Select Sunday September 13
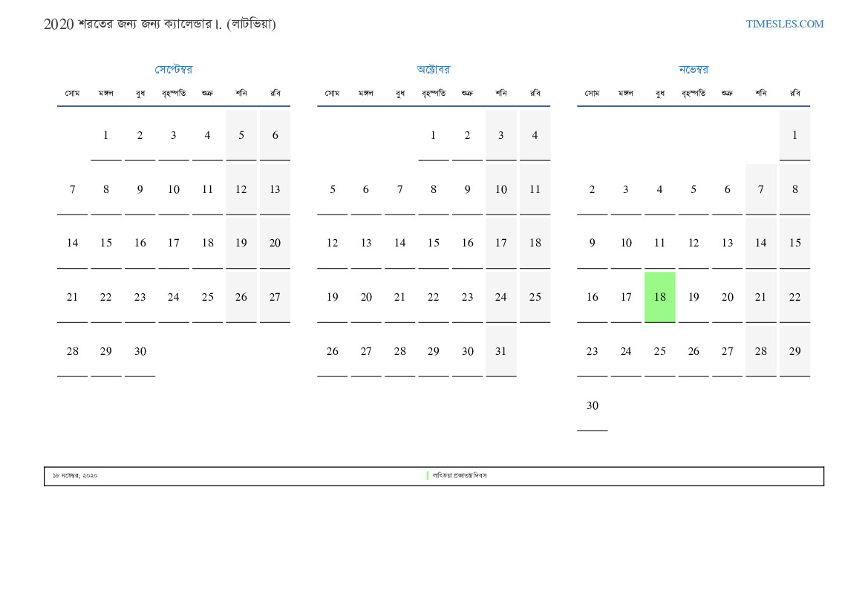 [x=275, y=189]
